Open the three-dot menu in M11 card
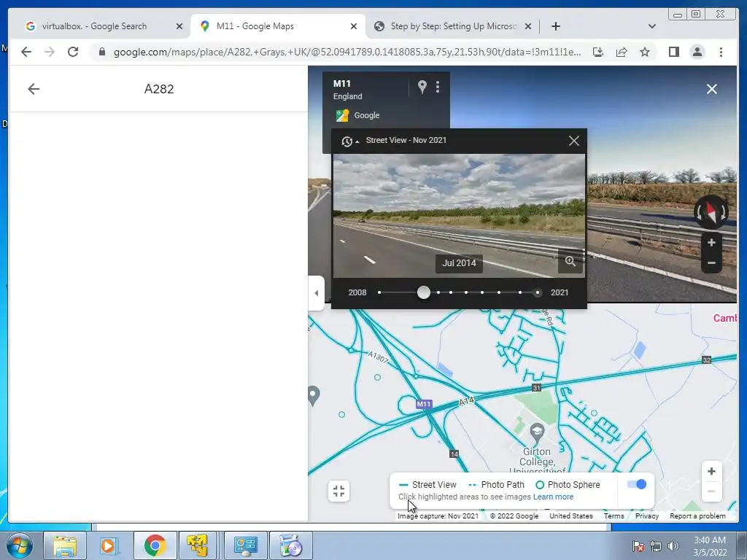 pos(438,87)
